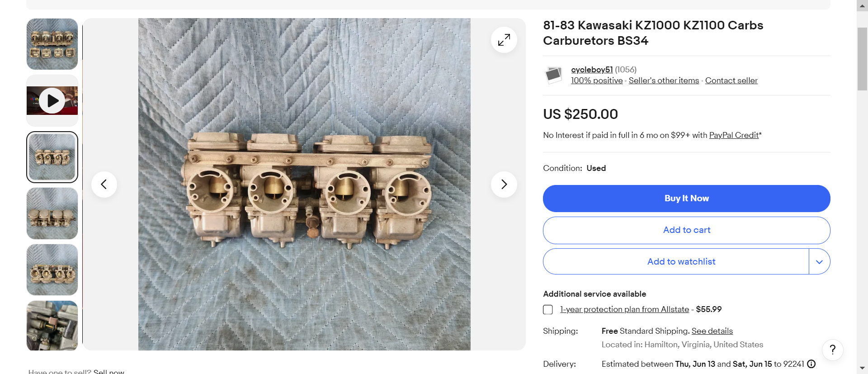View Seller's other items
This screenshot has height=374, width=868.
[x=664, y=80]
